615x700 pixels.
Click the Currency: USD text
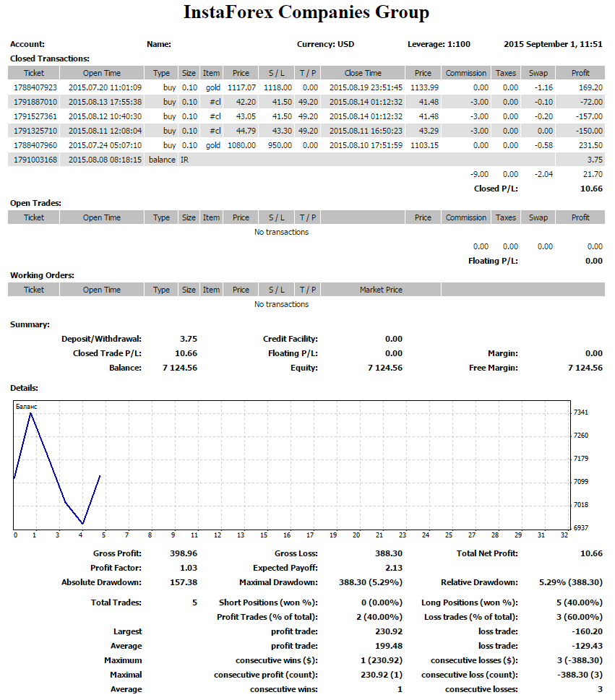pos(326,44)
